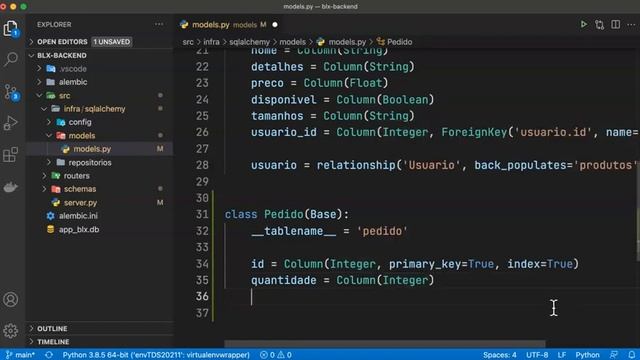Split the editor to the right

[x=616, y=24]
